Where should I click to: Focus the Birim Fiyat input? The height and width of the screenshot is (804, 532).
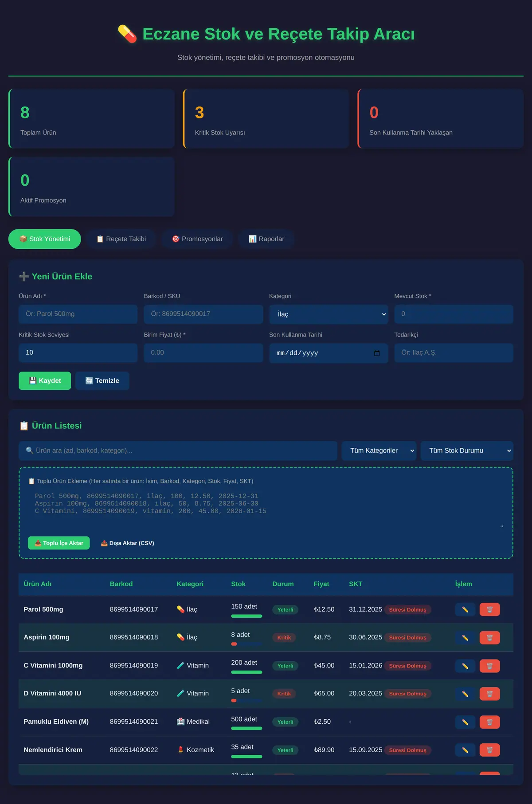(x=203, y=353)
